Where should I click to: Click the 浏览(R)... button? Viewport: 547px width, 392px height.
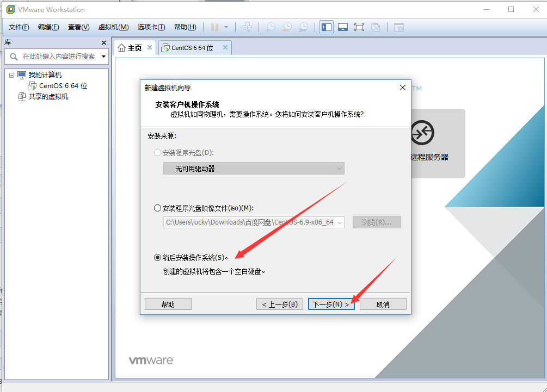377,222
